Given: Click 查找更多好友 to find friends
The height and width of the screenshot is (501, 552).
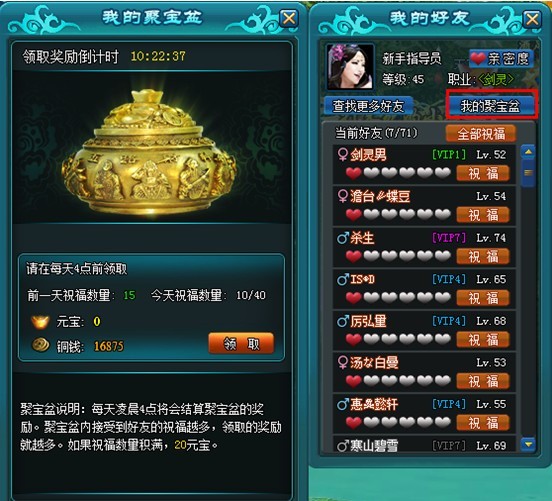Looking at the screenshot, I should coord(368,106).
